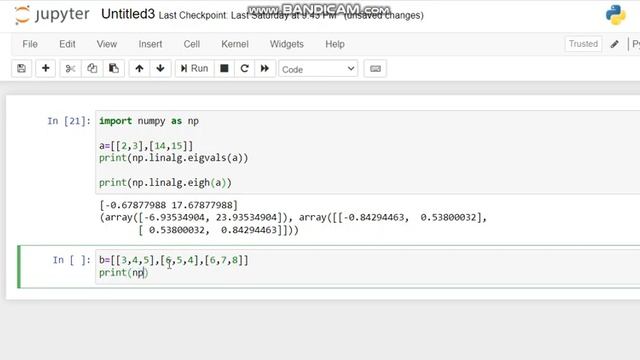This screenshot has height=360, width=640.
Task: Open the Edit menu
Action: [67, 44]
